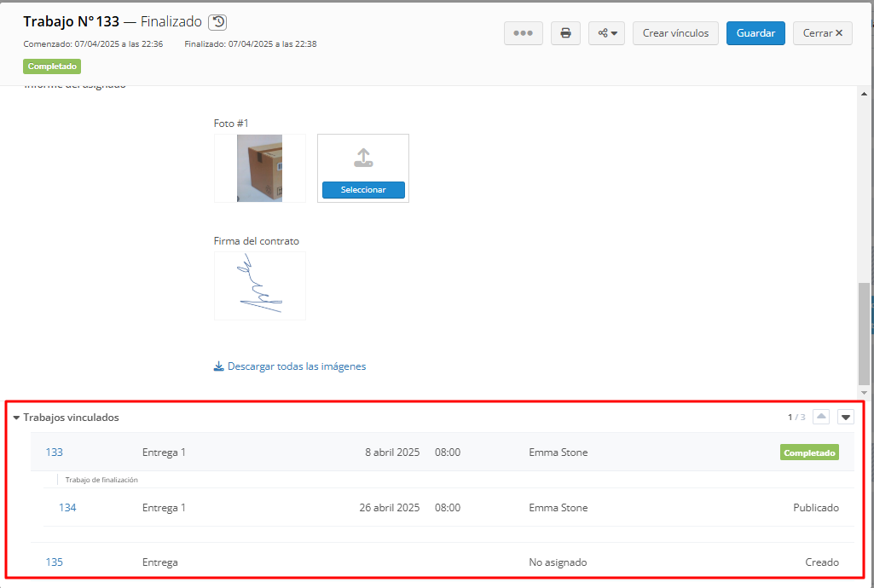Click scrollbar up arrow
The width and height of the screenshot is (874, 588).
pos(864,94)
